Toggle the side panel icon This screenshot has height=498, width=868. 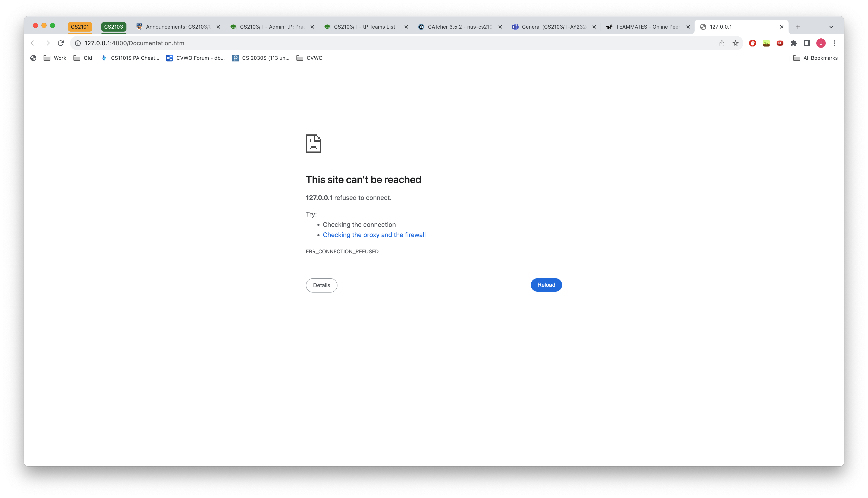[807, 43]
